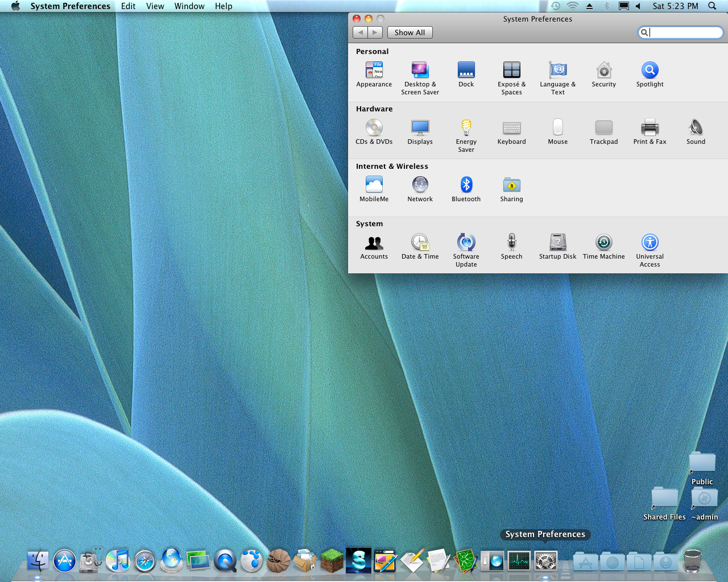Open the display status menu bar icon
This screenshot has width=728, height=582.
coord(623,6)
